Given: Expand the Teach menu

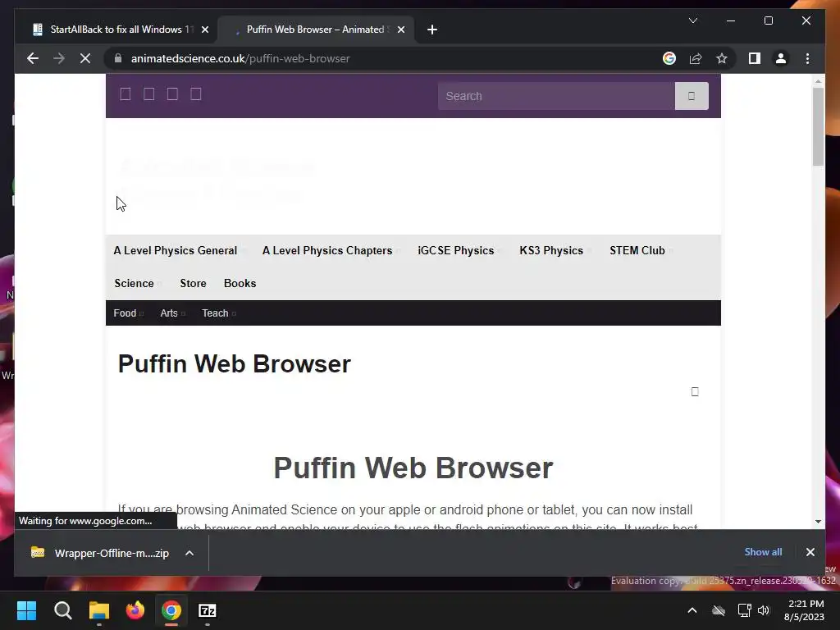Looking at the screenshot, I should pyautogui.click(x=215, y=313).
